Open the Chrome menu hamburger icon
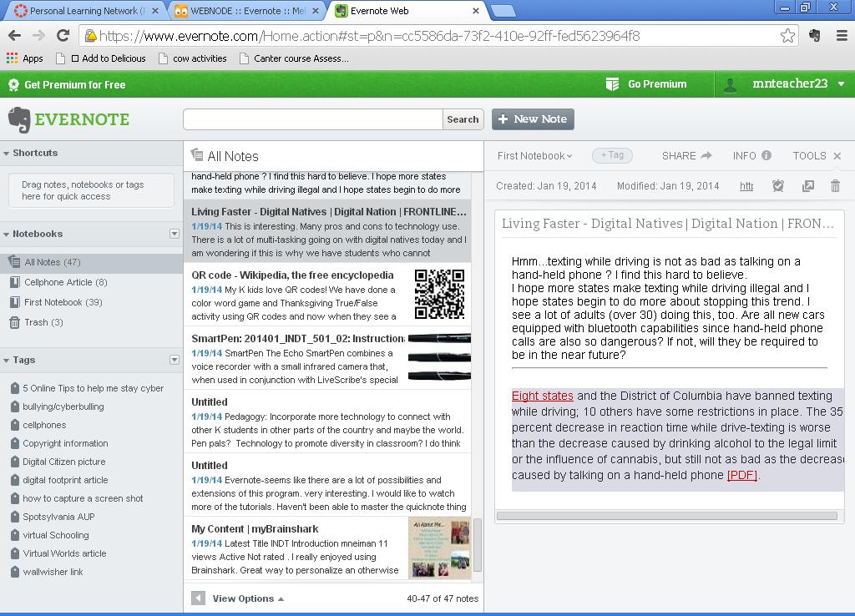Viewport: 855px width, 616px height. pyautogui.click(x=842, y=36)
